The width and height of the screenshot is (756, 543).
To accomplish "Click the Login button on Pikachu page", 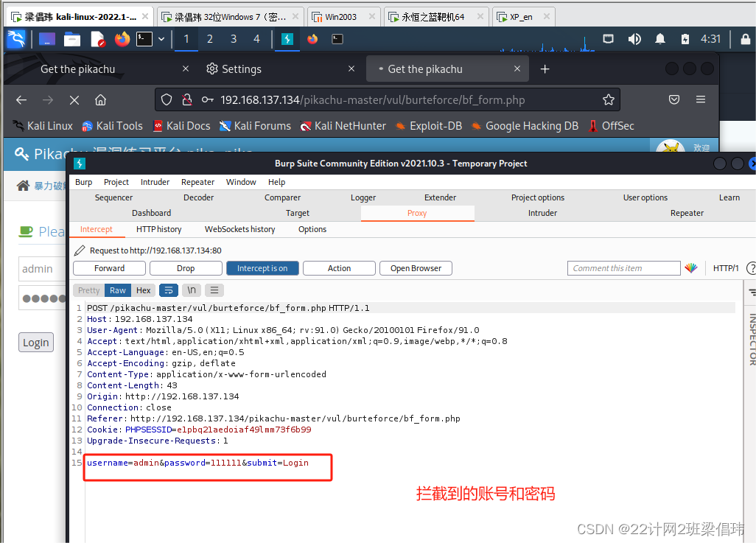I will tap(36, 343).
